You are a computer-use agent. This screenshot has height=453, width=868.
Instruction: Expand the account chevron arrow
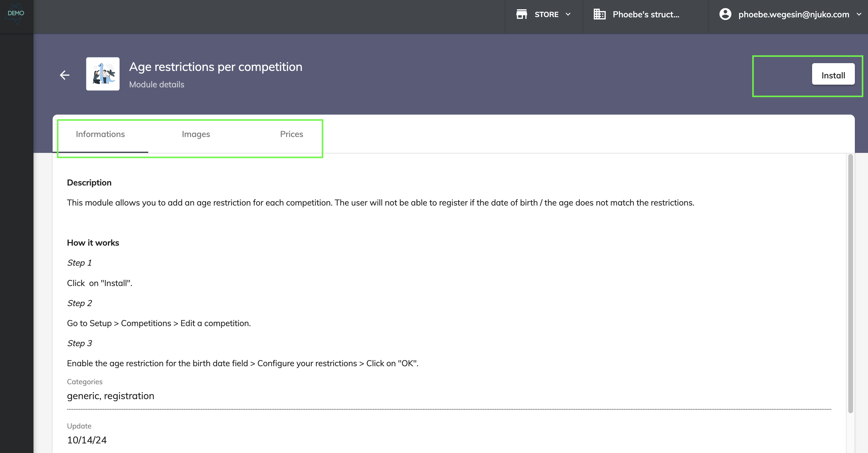pyautogui.click(x=859, y=14)
